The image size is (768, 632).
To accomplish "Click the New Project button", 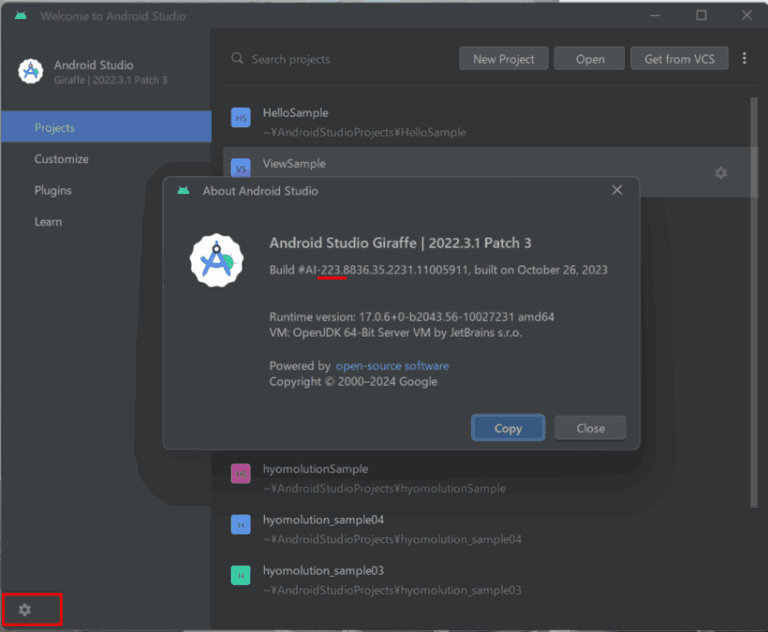I will (504, 59).
